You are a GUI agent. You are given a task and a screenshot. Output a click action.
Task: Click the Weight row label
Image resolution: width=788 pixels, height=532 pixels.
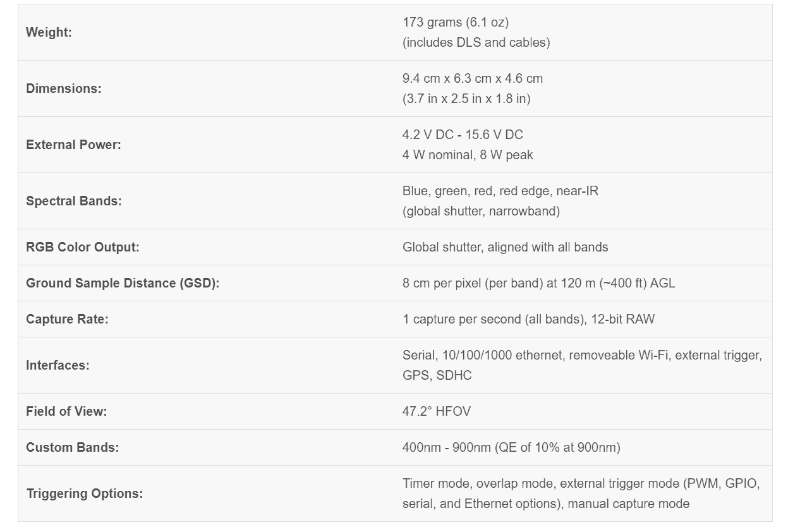[49, 32]
